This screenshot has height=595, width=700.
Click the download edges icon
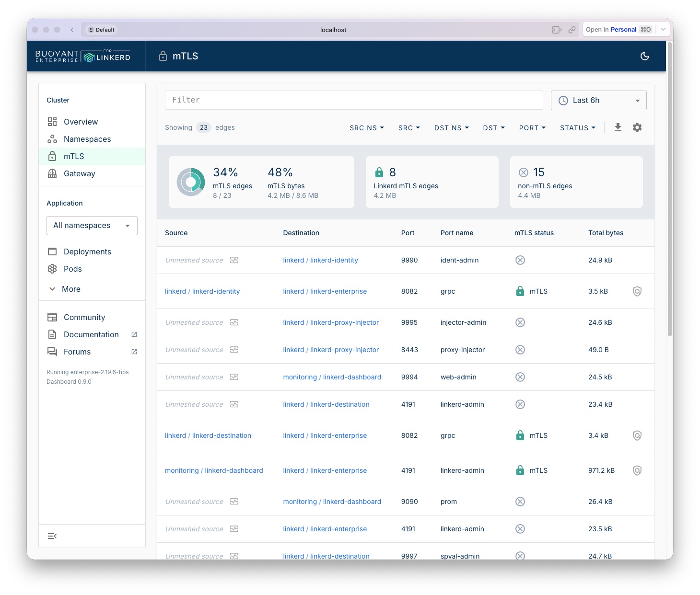coord(618,127)
